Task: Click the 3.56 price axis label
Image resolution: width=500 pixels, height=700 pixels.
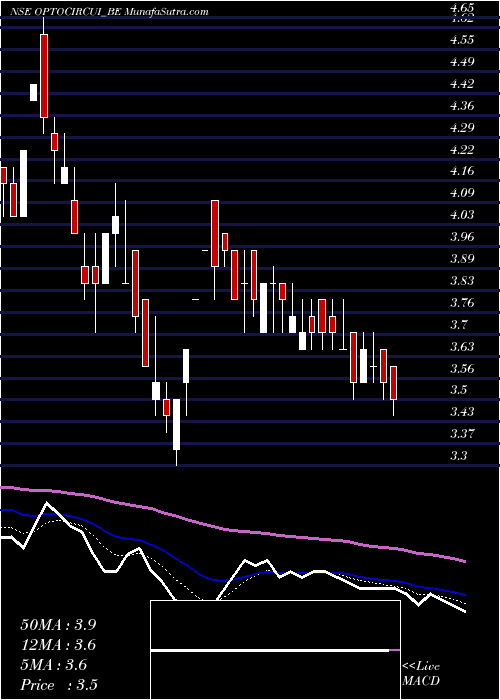Action: (x=462, y=368)
